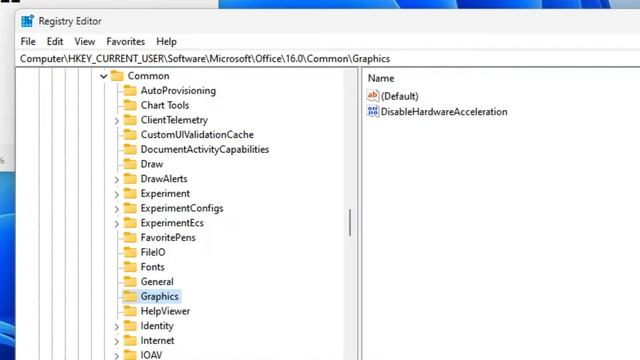The image size is (640, 360).
Task: Select the (Default) value entry
Action: [400, 96]
